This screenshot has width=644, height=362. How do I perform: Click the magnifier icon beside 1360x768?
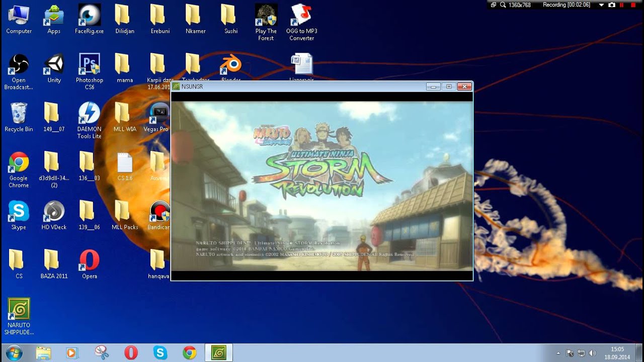(x=503, y=5)
